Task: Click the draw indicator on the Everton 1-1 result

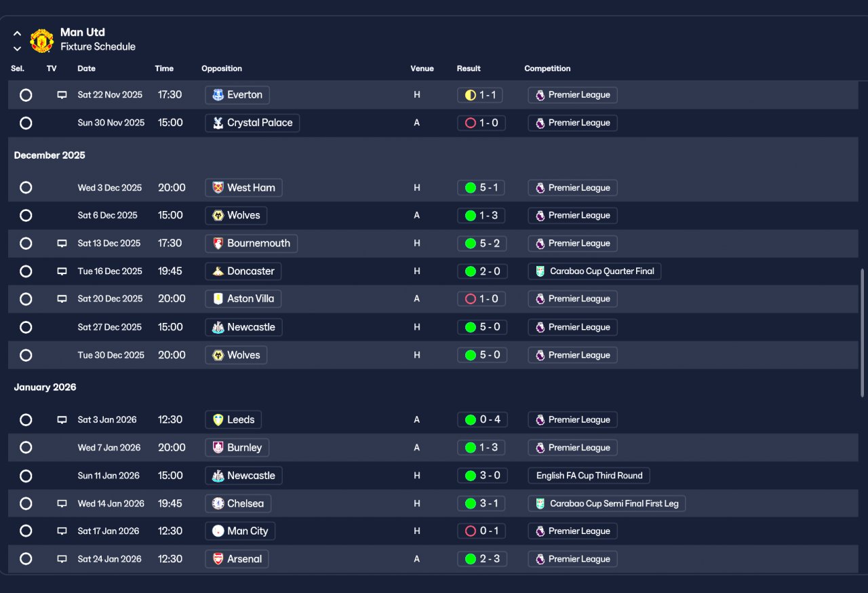Action: tap(471, 95)
